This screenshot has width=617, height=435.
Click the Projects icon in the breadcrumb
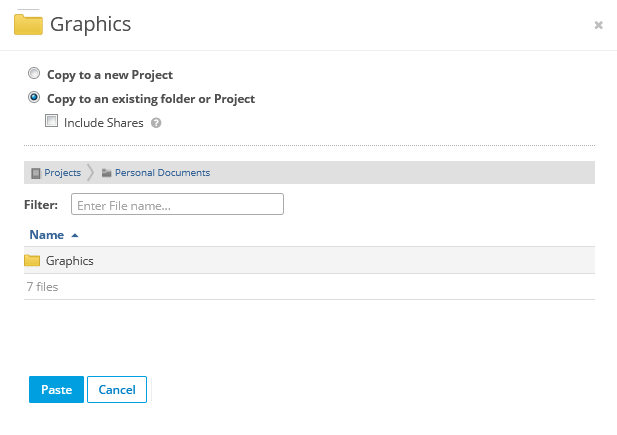(36, 173)
